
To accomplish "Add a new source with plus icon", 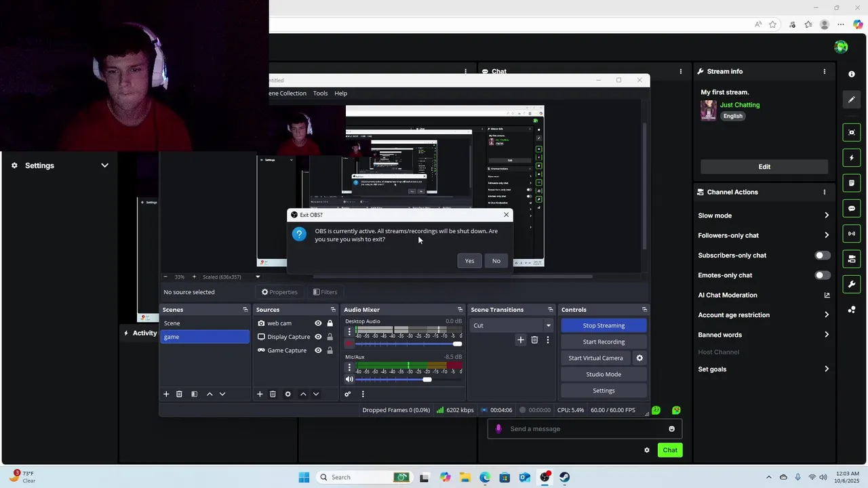I will [259, 394].
